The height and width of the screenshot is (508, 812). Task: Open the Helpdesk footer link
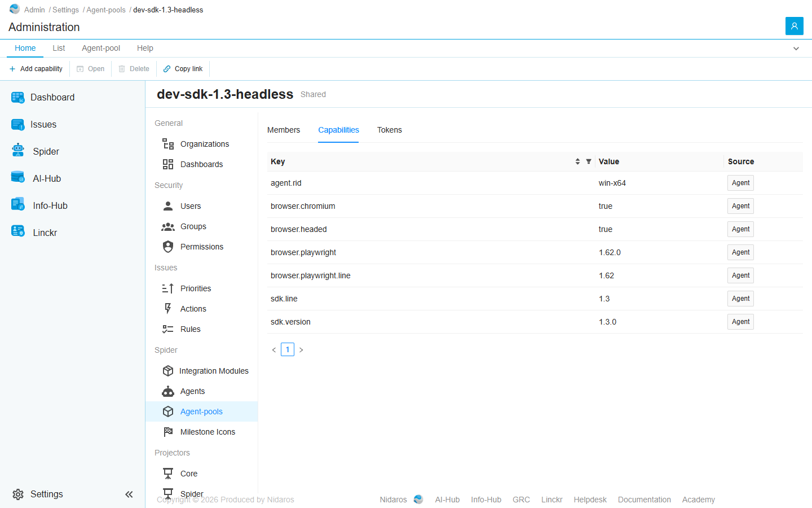(590, 500)
